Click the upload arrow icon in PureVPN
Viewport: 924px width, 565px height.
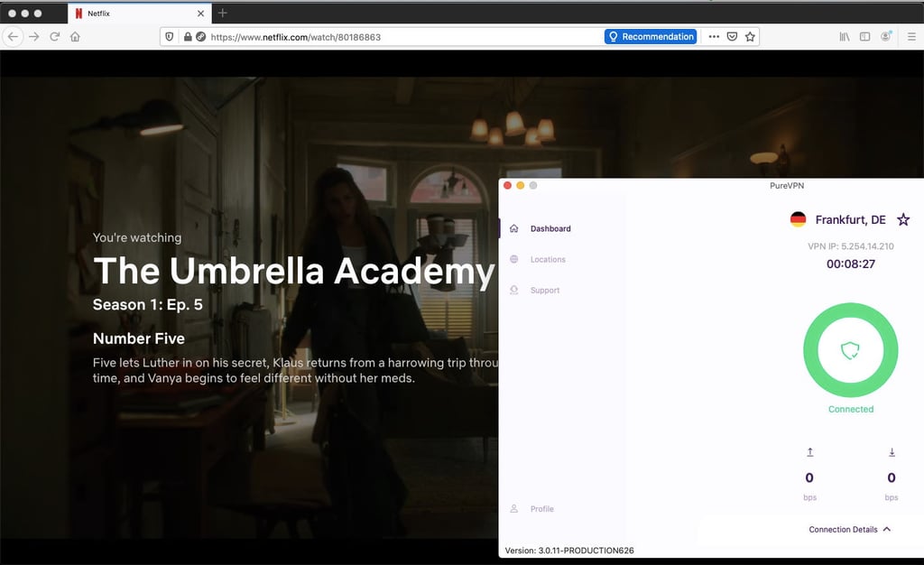(x=809, y=452)
